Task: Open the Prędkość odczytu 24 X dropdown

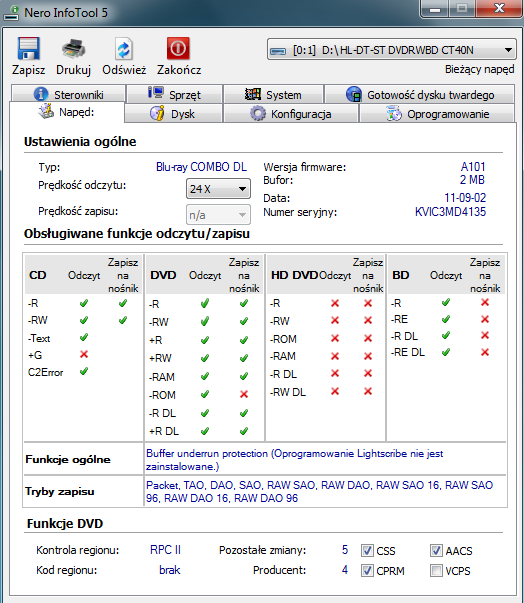Action: (218, 188)
